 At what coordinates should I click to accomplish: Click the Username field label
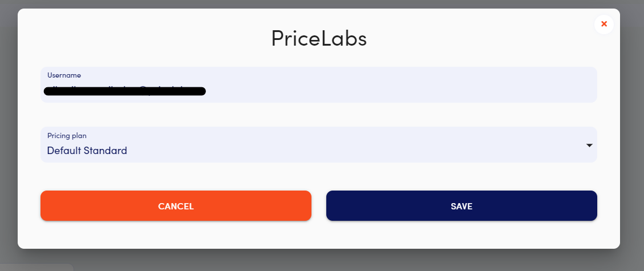[64, 75]
